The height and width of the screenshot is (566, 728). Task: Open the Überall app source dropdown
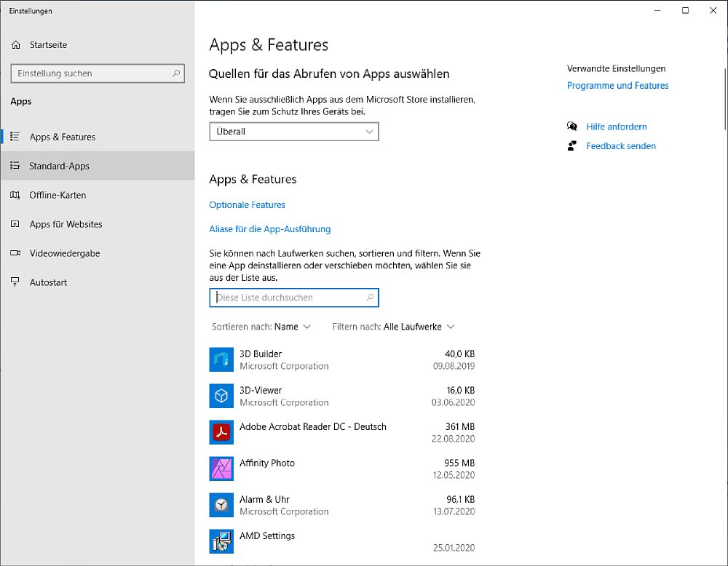tap(294, 131)
